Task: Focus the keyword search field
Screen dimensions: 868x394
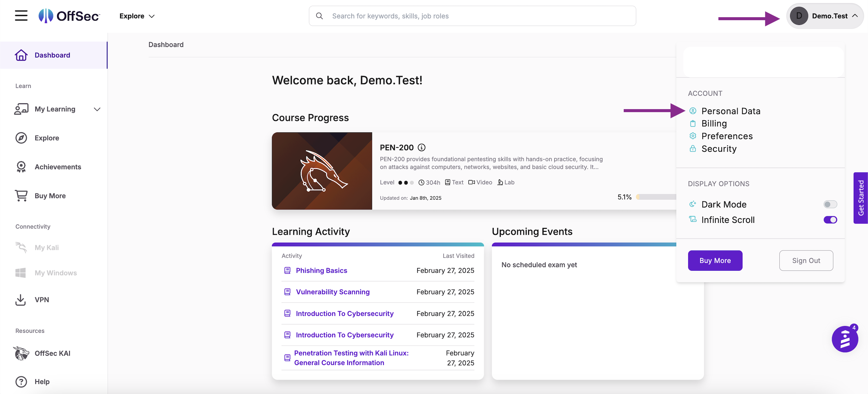Action: coord(472,16)
